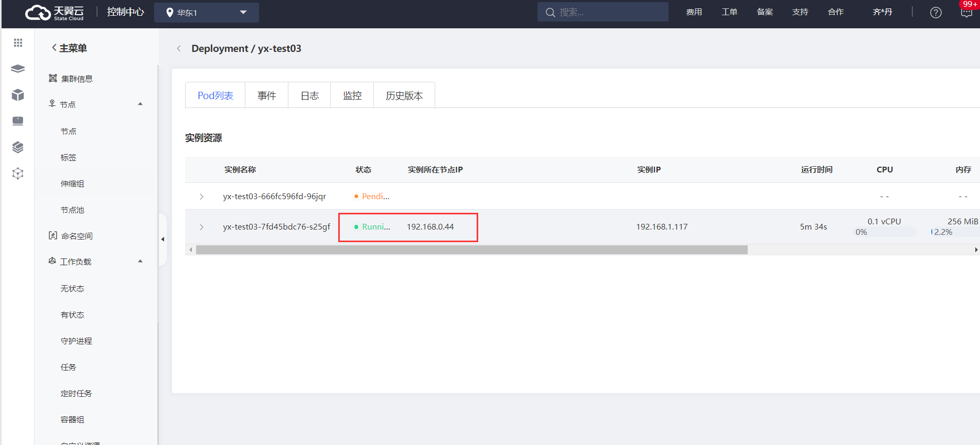The height and width of the screenshot is (445, 980).
Task: Open 标签 in the sidebar
Action: pyautogui.click(x=69, y=157)
